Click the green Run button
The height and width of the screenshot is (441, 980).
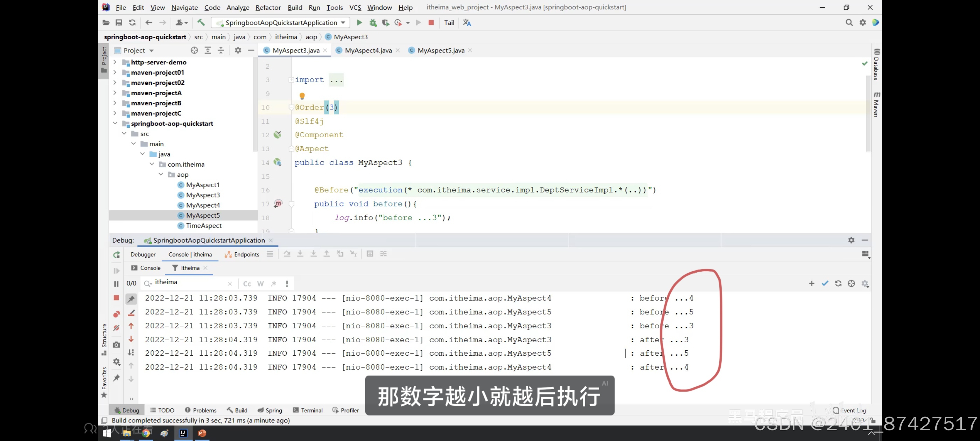[359, 22]
